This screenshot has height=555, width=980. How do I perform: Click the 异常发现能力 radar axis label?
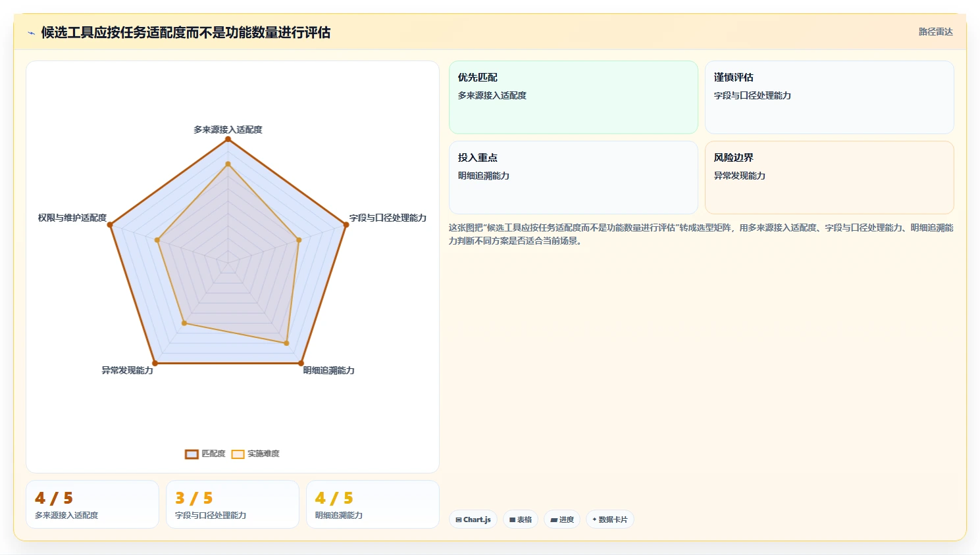point(127,370)
